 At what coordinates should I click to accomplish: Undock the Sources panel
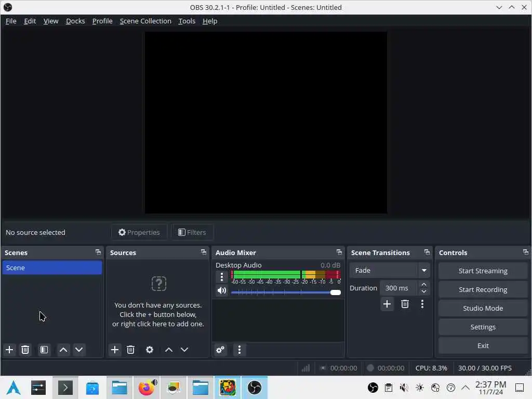pyautogui.click(x=204, y=252)
